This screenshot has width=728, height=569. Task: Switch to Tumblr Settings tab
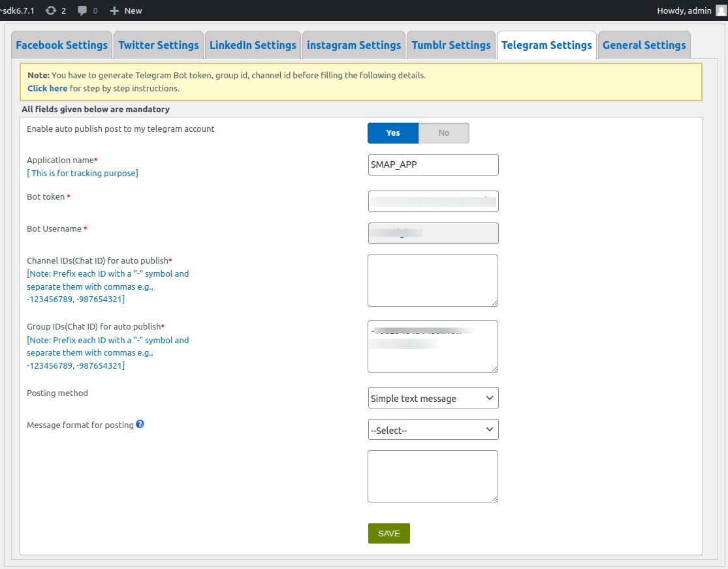pos(451,45)
